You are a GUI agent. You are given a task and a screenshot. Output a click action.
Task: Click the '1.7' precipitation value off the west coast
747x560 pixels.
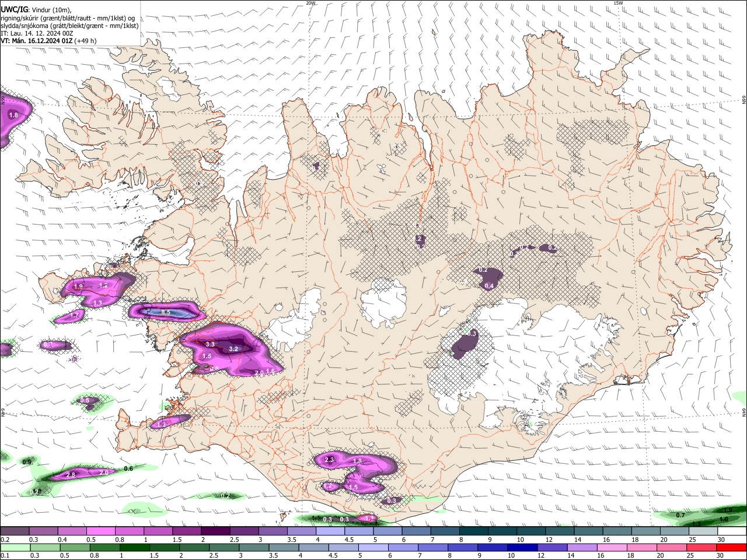click(x=75, y=316)
